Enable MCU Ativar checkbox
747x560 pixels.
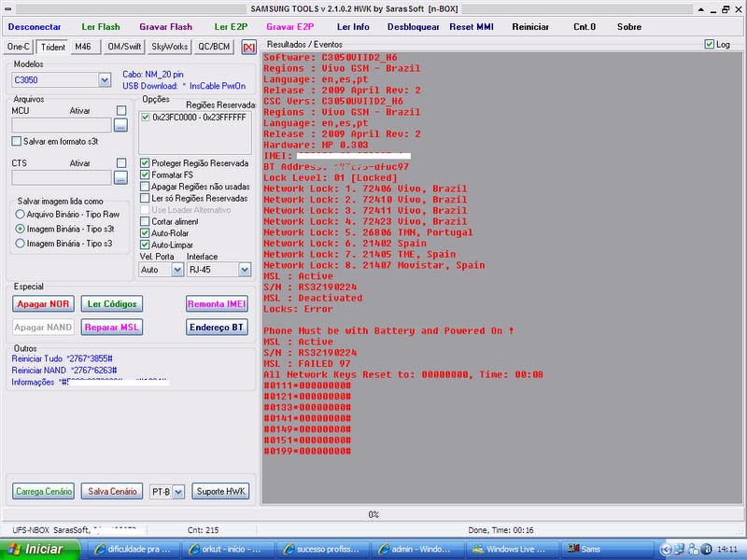pyautogui.click(x=121, y=110)
